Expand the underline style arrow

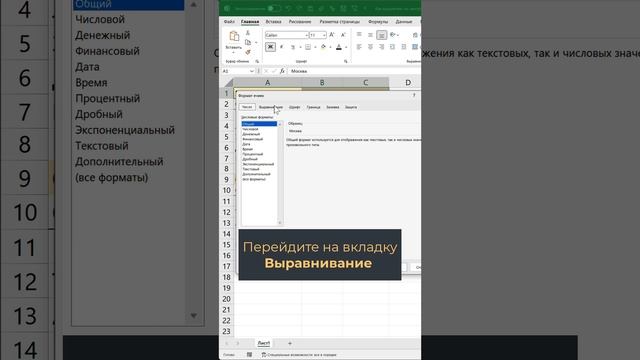pyautogui.click(x=300, y=47)
